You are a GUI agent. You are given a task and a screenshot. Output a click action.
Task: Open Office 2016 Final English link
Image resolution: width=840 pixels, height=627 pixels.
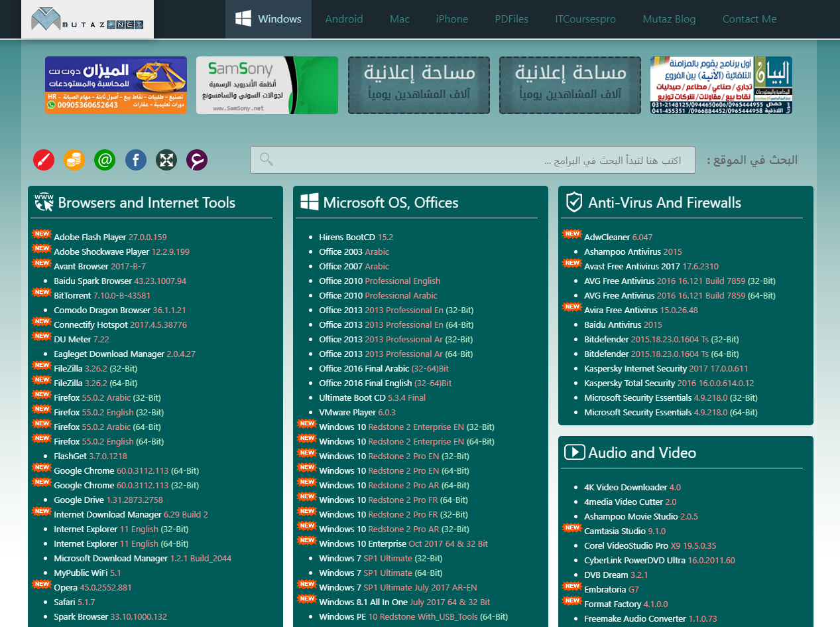[385, 383]
